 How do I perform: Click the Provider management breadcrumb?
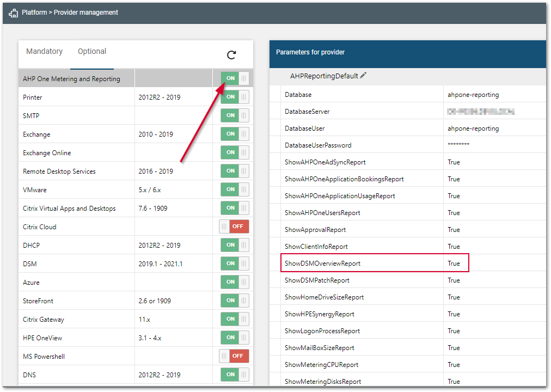[x=85, y=13]
